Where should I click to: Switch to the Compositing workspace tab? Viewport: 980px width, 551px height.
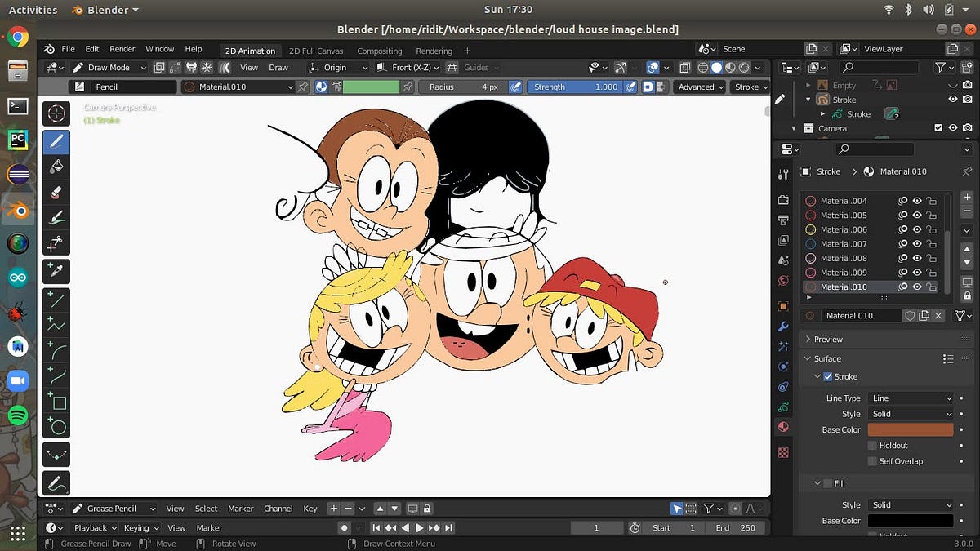coord(380,51)
